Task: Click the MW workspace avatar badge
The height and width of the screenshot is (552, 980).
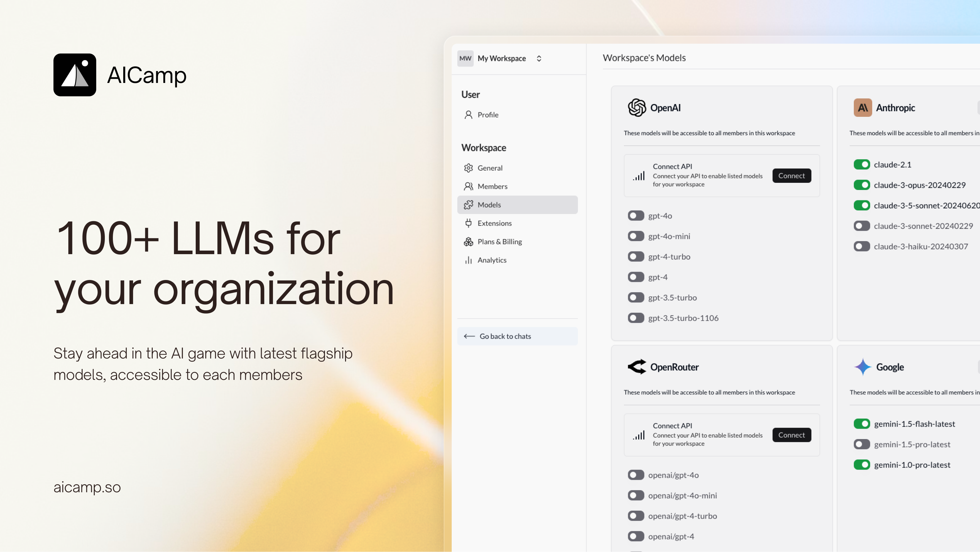Action: (465, 58)
